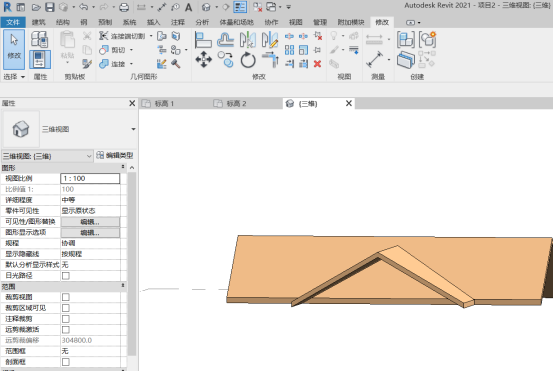The width and height of the screenshot is (553, 371).
Task: Enable the 裁剪区域可见 checkbox
Action: [x=66, y=308]
